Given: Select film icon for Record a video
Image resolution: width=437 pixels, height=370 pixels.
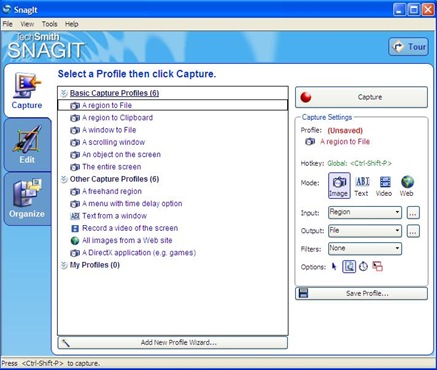Looking at the screenshot, I should [75, 229].
